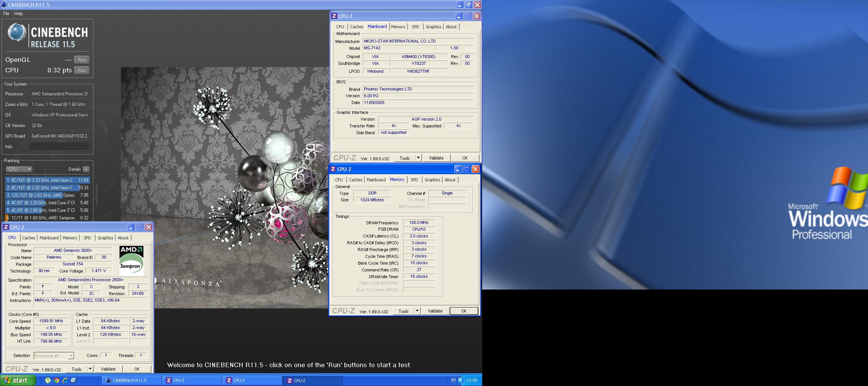Open SPD tab in Mainboard CPU-Z window

pyautogui.click(x=415, y=27)
